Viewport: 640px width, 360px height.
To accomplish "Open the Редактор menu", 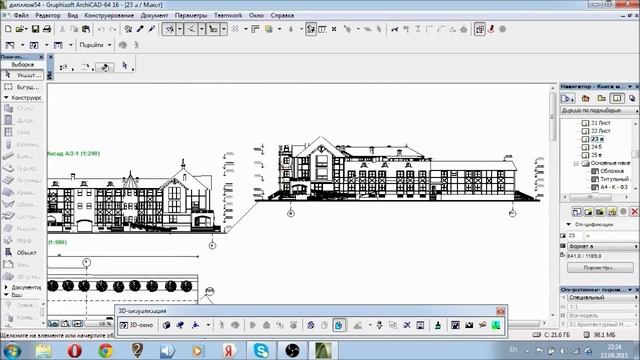I will [48, 16].
